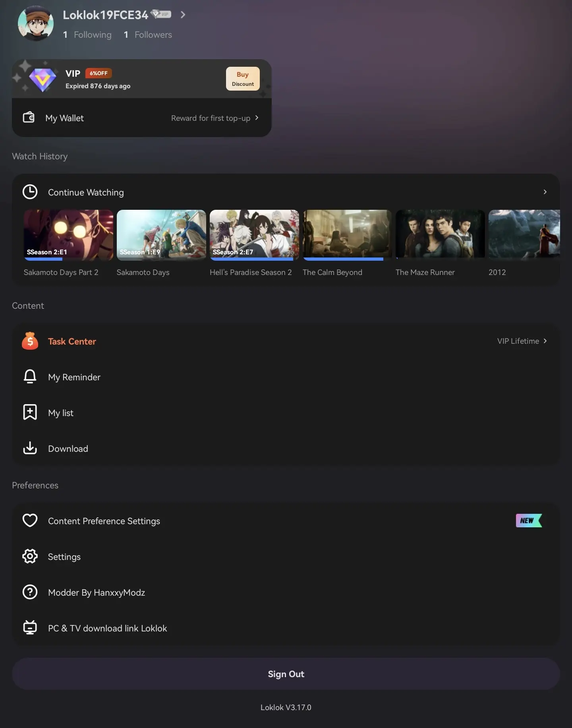Select 'Sakamoto Days Part 2' title text
Viewport: 572px width, 728px height.
coord(61,272)
